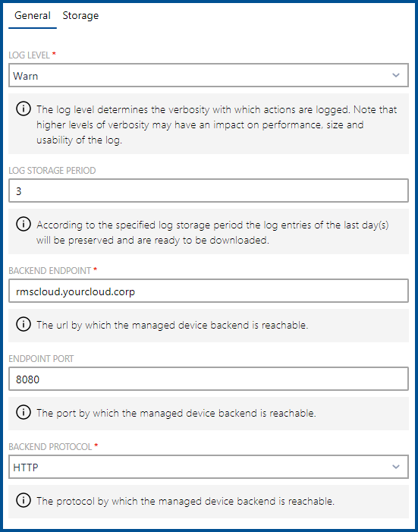Click the info icon beside log level description
This screenshot has width=418, height=532.
pos(23,109)
